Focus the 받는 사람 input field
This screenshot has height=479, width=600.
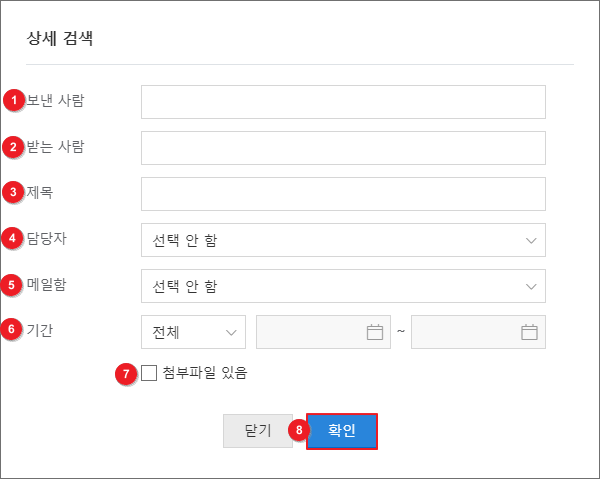click(343, 148)
